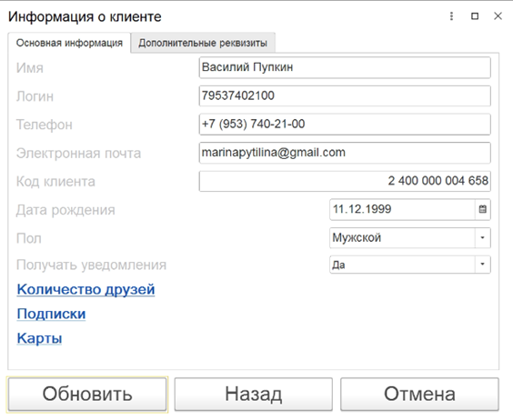The width and height of the screenshot is (513, 420).
Task: Focus the birth date field 11.12.1999
Action: point(402,209)
